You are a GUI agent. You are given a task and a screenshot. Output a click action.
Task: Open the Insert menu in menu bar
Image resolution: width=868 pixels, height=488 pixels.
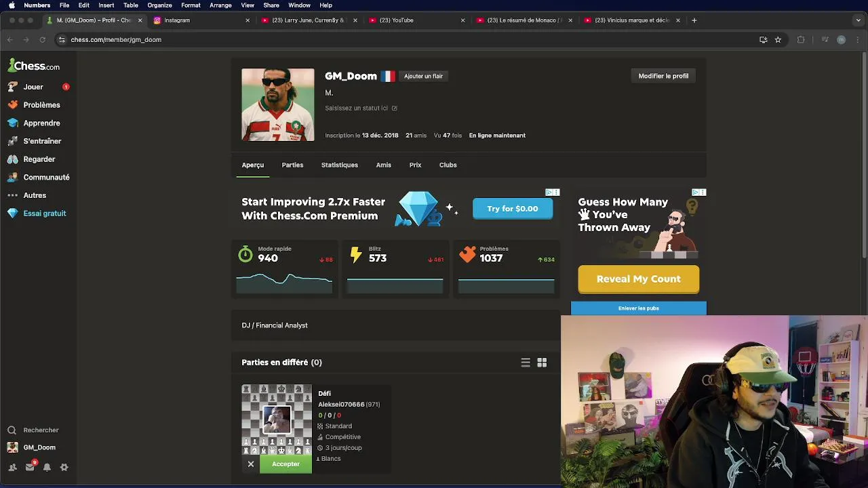tap(106, 5)
